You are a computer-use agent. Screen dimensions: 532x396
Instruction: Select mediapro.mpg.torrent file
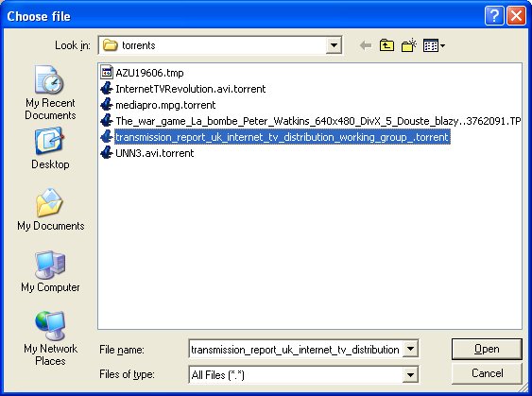[x=158, y=105]
